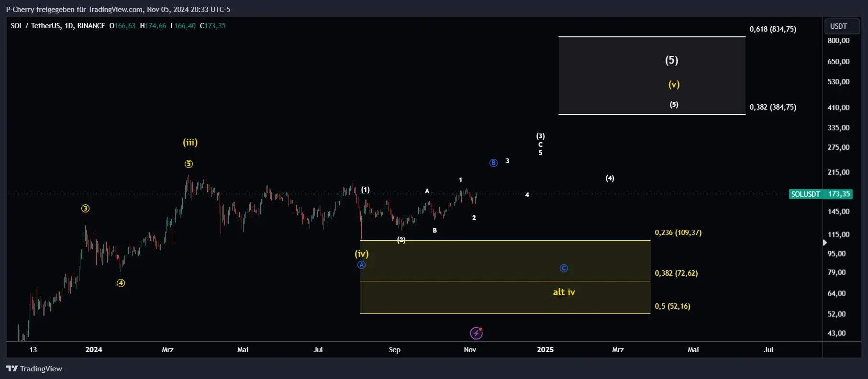Click the yellow circled 3 wave label

pos(85,209)
